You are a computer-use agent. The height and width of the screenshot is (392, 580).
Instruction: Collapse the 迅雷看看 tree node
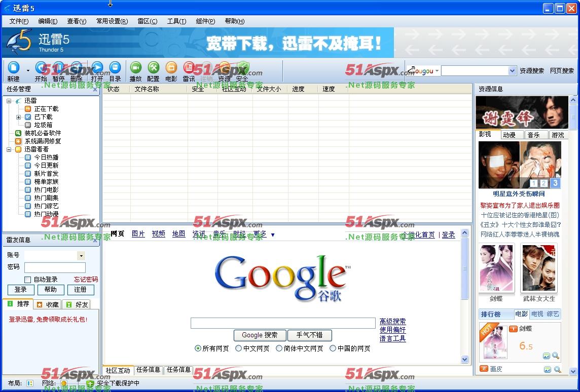[x=9, y=149]
